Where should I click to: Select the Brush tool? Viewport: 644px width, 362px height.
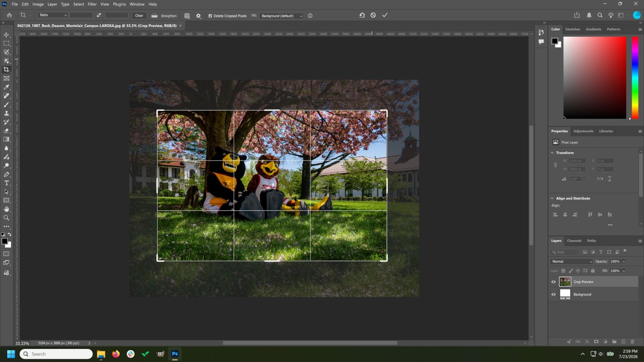(x=6, y=105)
